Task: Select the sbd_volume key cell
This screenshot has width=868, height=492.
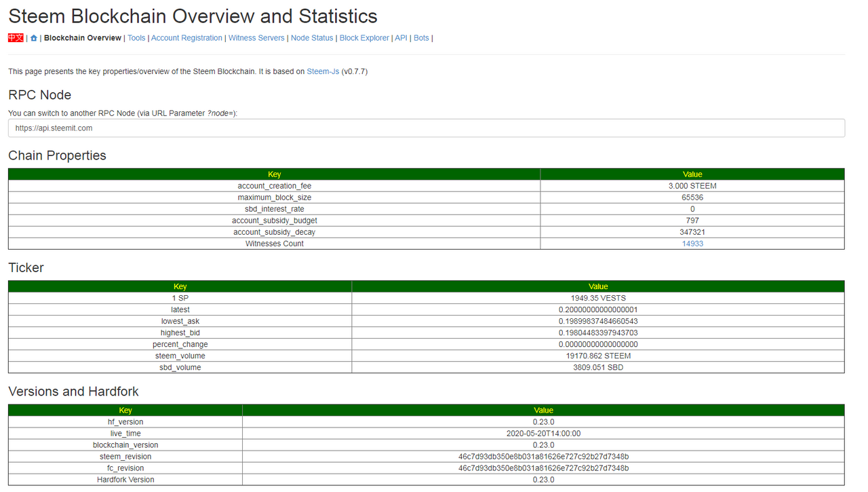Action: point(180,367)
